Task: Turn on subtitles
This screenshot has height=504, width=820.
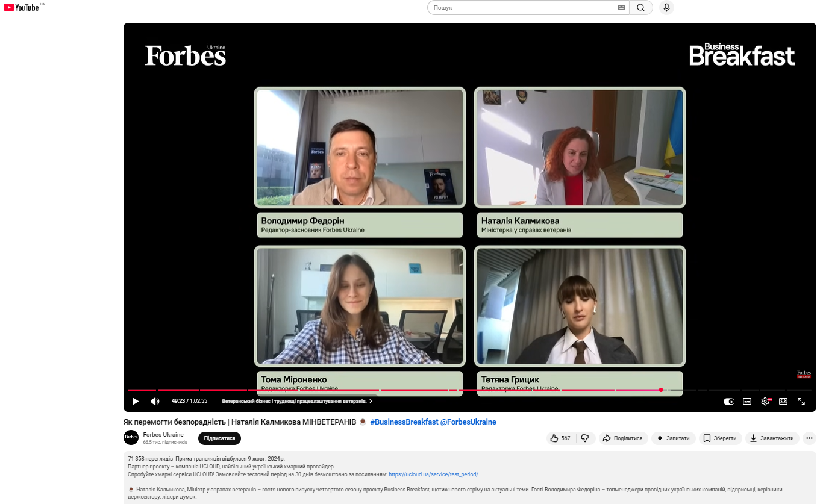Action: click(x=747, y=402)
